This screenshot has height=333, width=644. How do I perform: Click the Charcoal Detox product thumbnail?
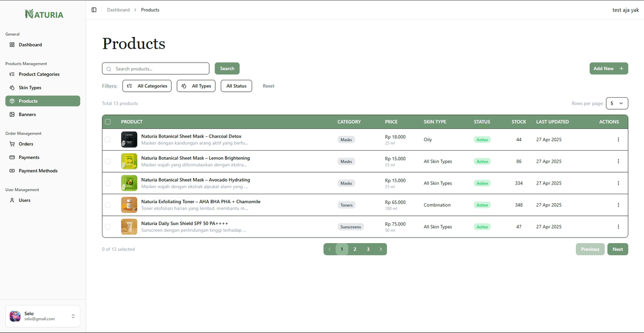[129, 139]
